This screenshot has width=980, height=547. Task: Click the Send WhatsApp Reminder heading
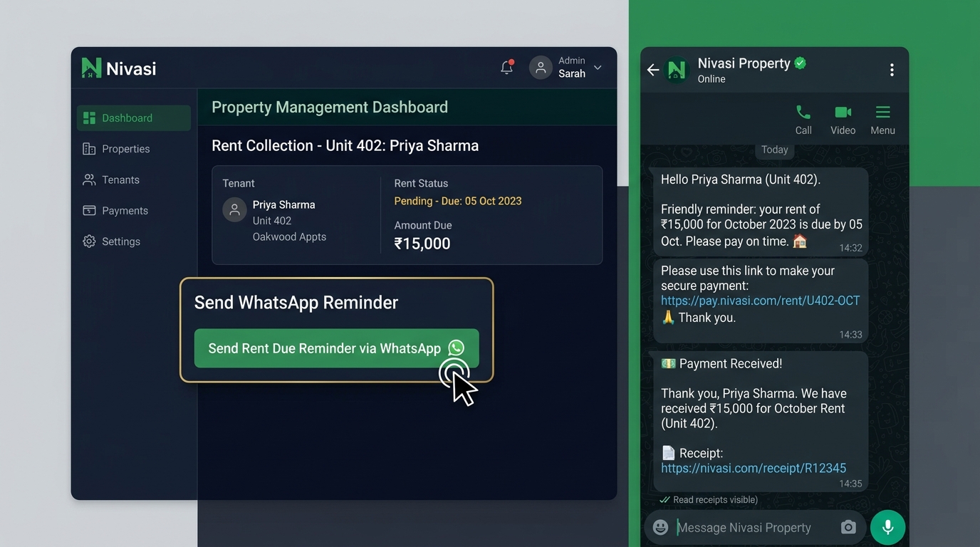tap(296, 302)
